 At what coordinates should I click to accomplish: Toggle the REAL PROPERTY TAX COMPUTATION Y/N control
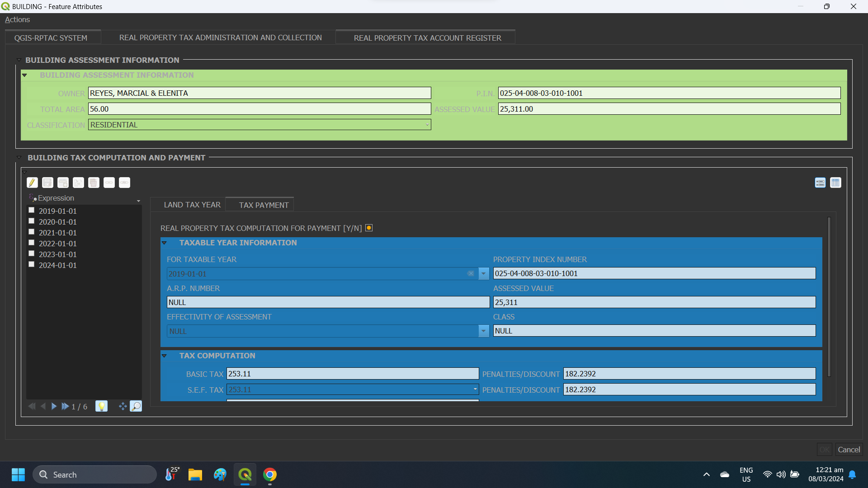pyautogui.click(x=368, y=228)
